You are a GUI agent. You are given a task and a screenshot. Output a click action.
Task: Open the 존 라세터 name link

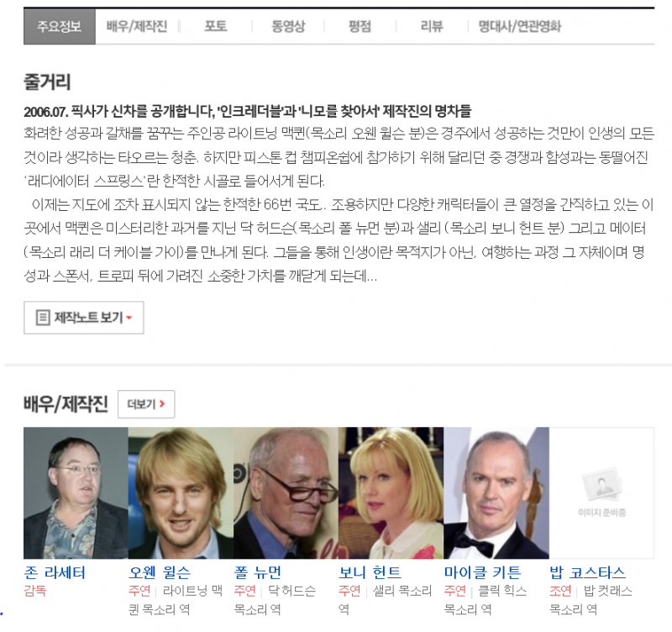(x=55, y=572)
